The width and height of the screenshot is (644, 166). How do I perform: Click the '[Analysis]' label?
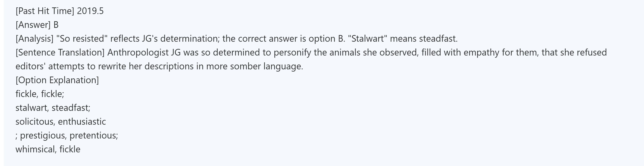(35, 39)
